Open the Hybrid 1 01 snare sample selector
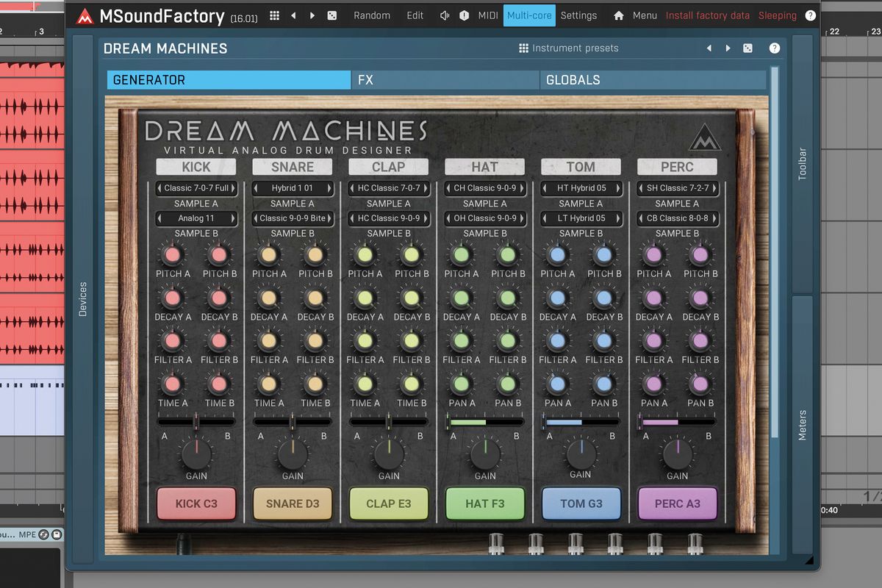Image resolution: width=882 pixels, height=588 pixels. tap(292, 188)
